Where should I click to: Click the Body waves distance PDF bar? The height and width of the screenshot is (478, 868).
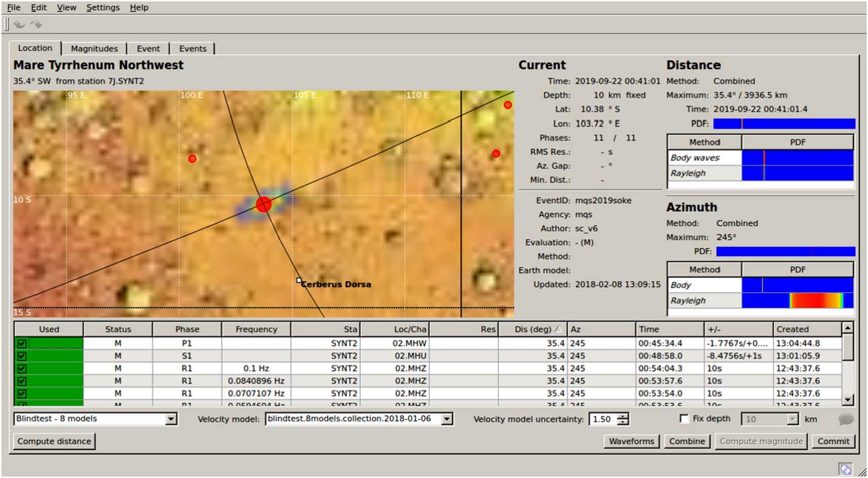pyautogui.click(x=798, y=158)
